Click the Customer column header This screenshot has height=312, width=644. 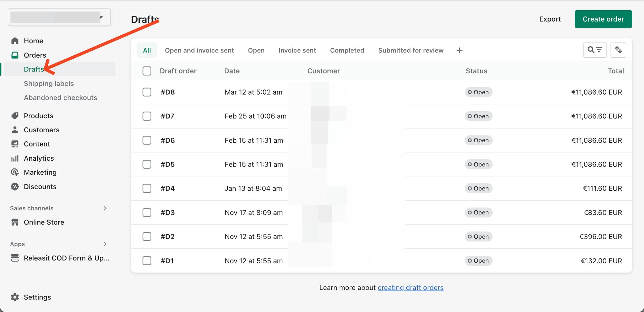[324, 71]
